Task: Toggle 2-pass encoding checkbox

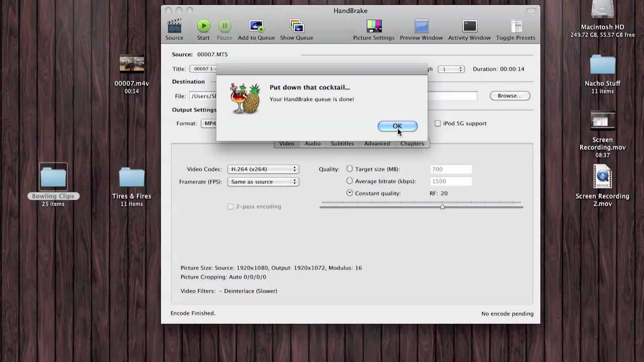Action: (x=230, y=206)
